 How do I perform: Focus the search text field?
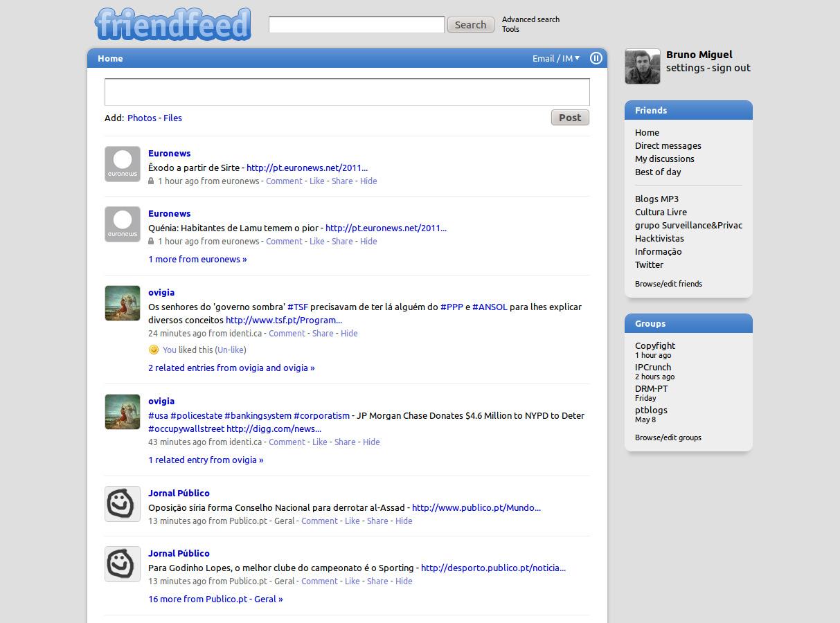coord(357,24)
